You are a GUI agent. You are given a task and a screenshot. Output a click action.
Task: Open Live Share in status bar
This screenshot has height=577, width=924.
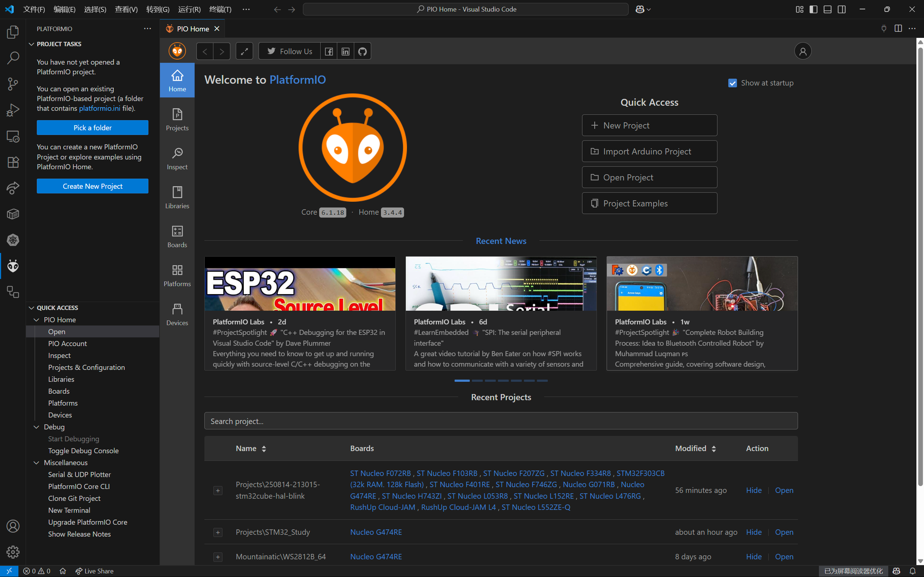pos(94,571)
